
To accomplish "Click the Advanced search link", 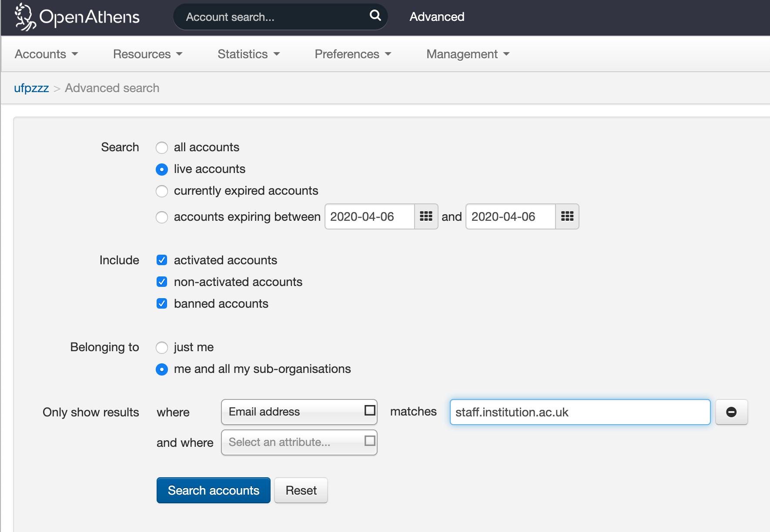I will [x=437, y=17].
